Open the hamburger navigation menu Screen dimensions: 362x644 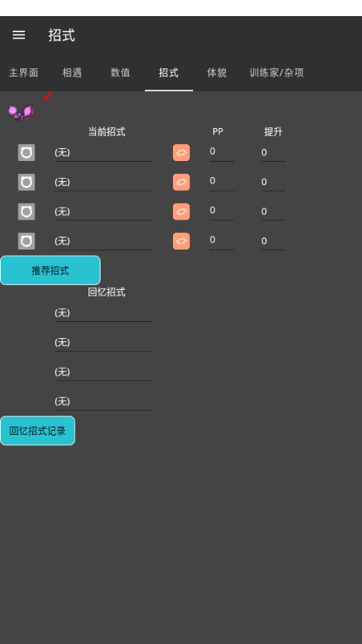pyautogui.click(x=19, y=35)
